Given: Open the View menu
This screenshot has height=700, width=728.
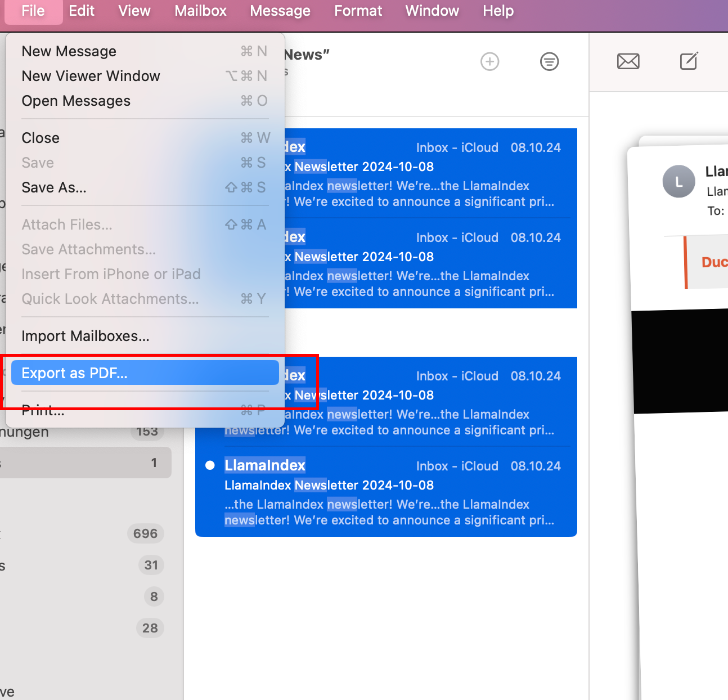Looking at the screenshot, I should click(134, 11).
